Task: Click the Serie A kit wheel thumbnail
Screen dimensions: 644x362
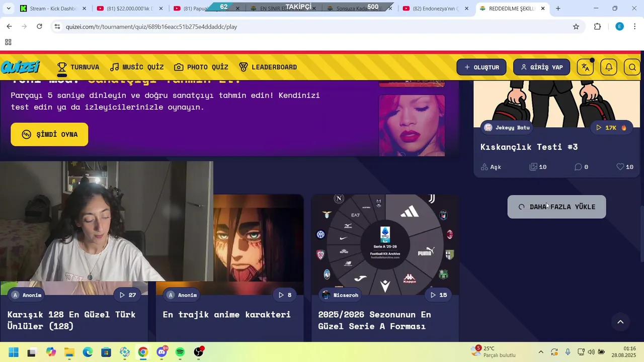Action: (385, 245)
